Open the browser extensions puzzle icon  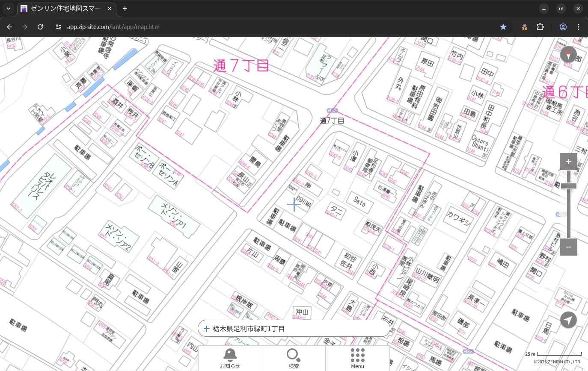[x=540, y=27]
